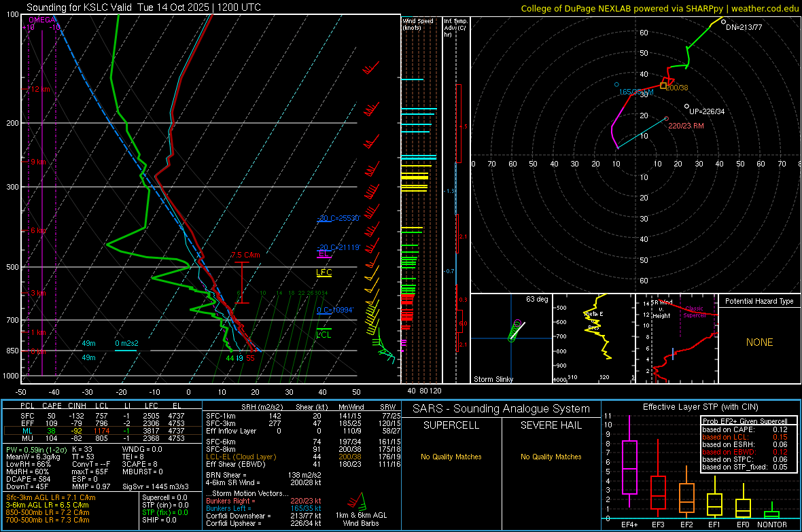Click the '-20 C=21119'' height label

[338, 247]
